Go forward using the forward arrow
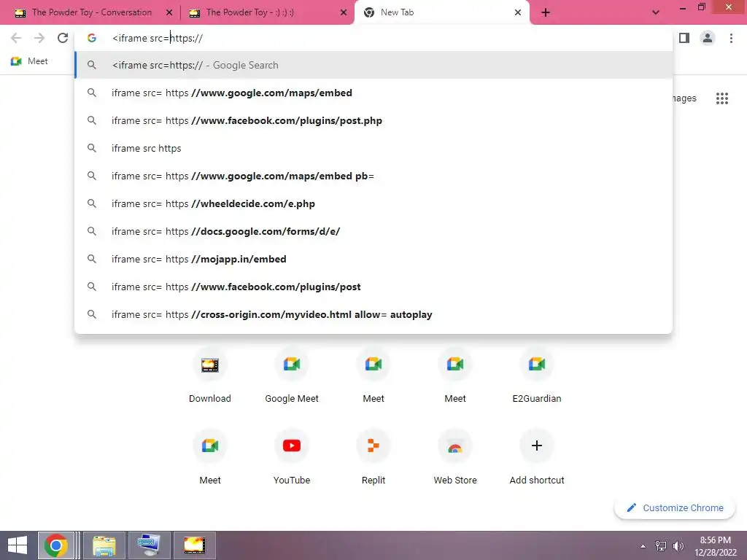The width and height of the screenshot is (747, 560). pos(39,38)
